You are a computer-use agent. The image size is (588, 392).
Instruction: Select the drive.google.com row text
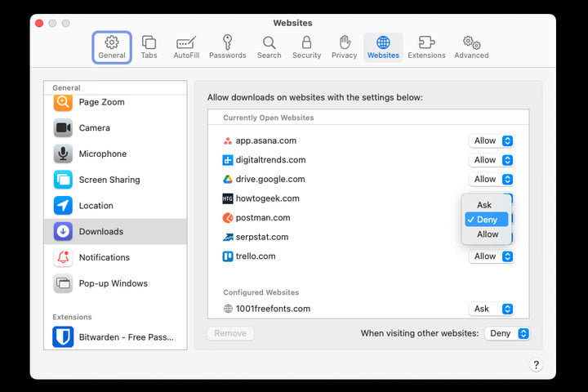[270, 179]
